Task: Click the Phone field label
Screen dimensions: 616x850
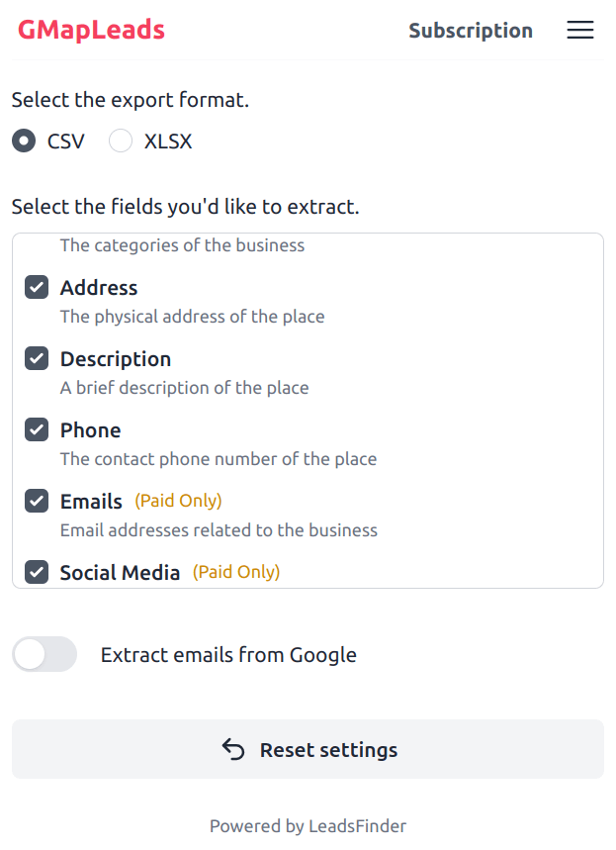Action: 90,430
